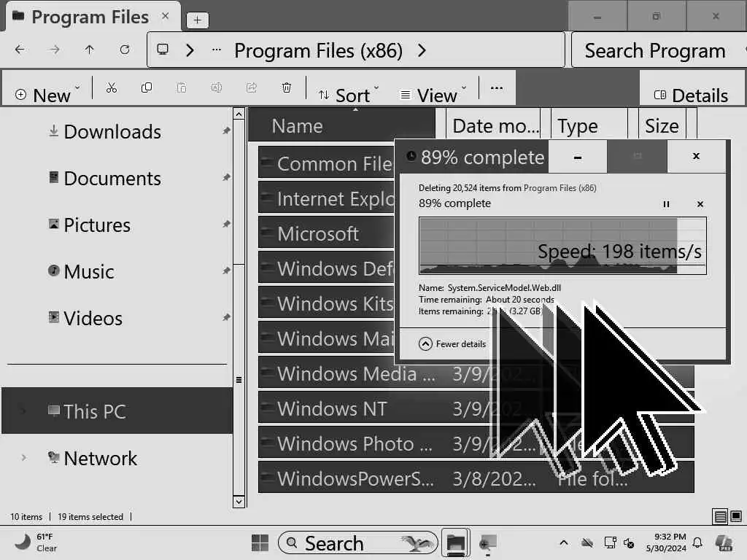Image resolution: width=747 pixels, height=560 pixels.
Task: Click the Forward arrow
Action: [55, 49]
